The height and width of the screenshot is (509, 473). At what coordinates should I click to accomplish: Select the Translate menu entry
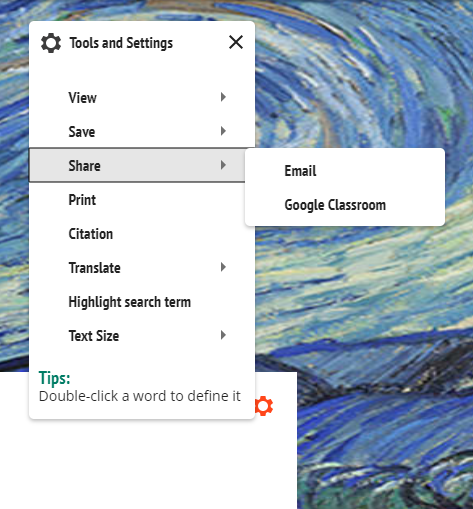[142, 268]
